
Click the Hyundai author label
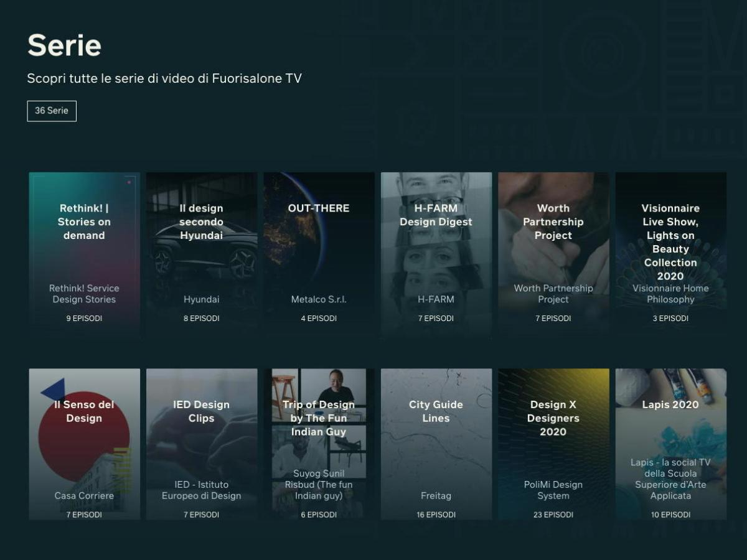201,299
